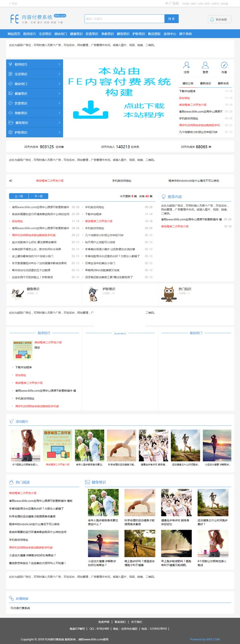The height and width of the screenshot is (644, 240).
Task: Open hot read 黄皮肤怎样变白 article
Action: point(38,563)
